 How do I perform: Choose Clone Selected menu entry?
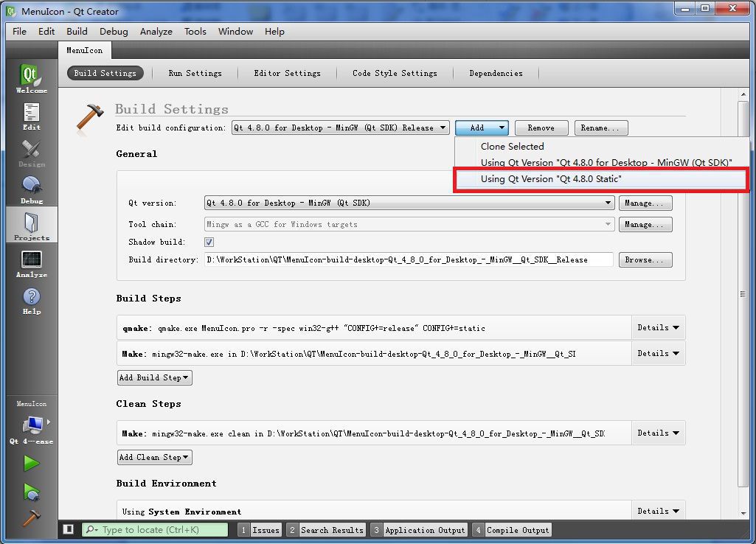pyautogui.click(x=601, y=147)
